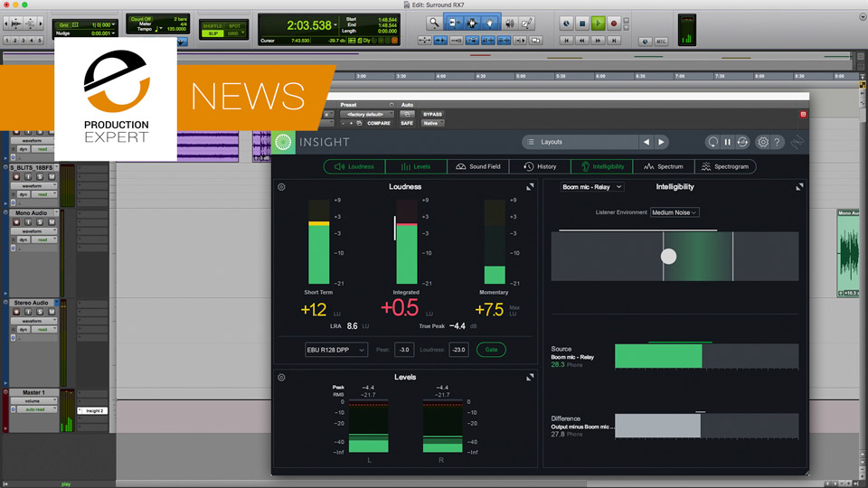Enable SLIP edit mode
Image resolution: width=868 pixels, height=488 pixels.
click(x=213, y=33)
